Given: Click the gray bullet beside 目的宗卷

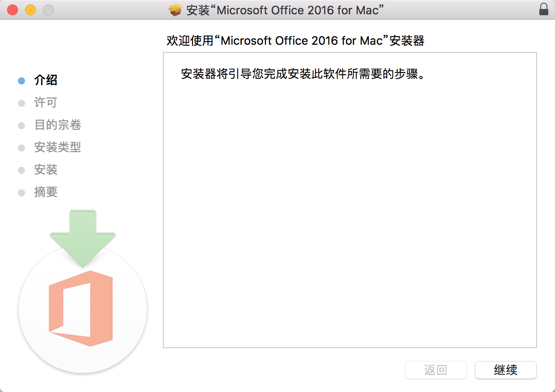Looking at the screenshot, I should click(21, 126).
